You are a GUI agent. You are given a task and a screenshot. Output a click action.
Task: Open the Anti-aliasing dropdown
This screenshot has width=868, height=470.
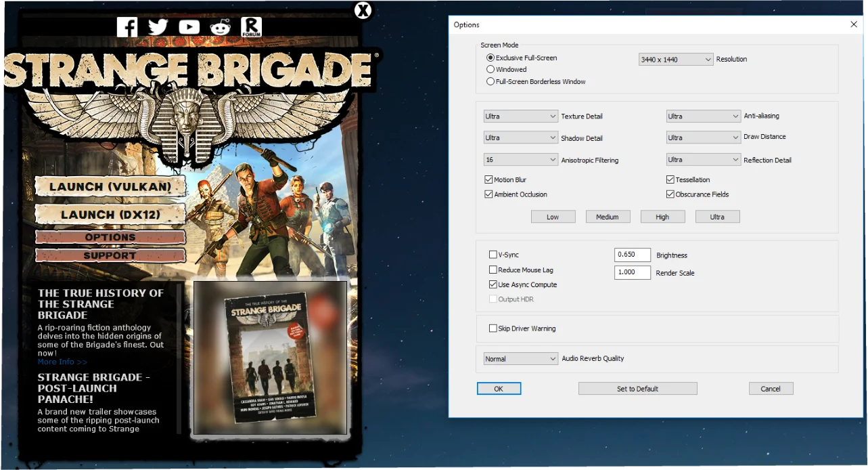[704, 116]
